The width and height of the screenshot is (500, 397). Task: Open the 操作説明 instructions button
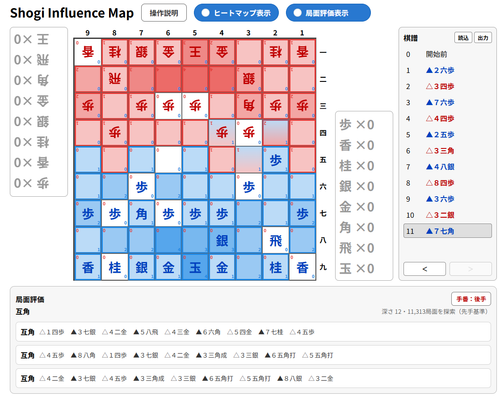coord(164,13)
